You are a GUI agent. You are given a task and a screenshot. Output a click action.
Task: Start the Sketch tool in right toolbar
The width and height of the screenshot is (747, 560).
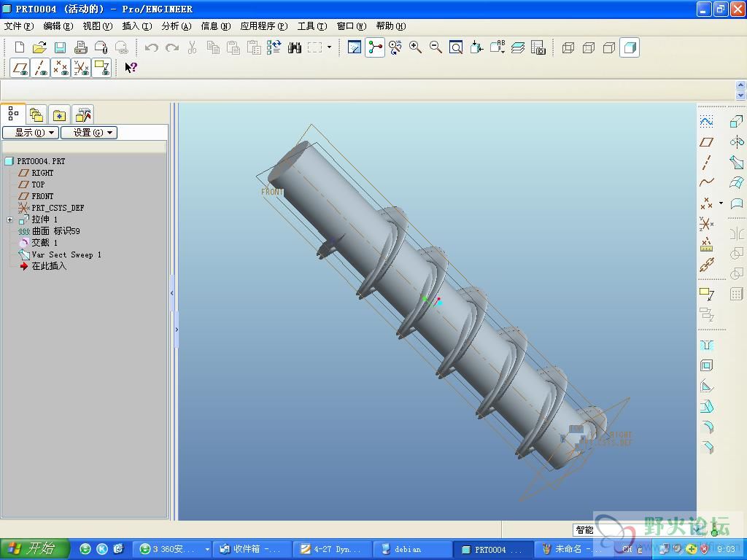(x=706, y=122)
